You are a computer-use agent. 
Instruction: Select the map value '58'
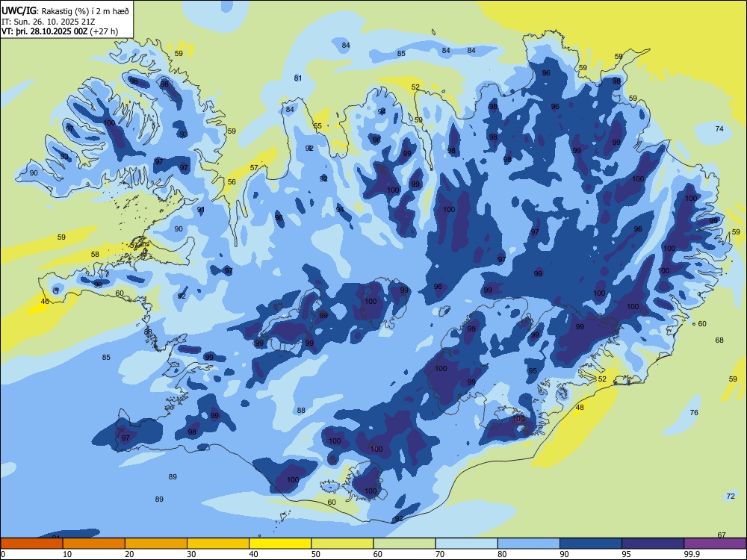(x=96, y=255)
